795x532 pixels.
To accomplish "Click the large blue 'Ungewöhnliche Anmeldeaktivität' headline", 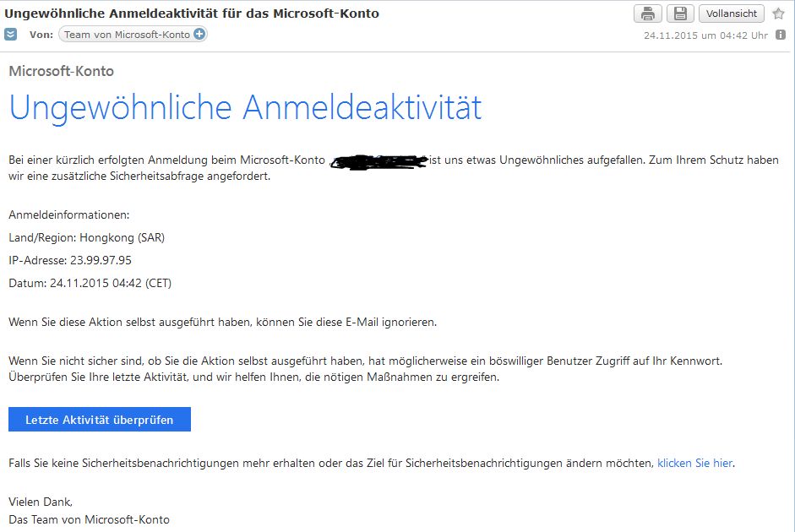I will point(245,107).
